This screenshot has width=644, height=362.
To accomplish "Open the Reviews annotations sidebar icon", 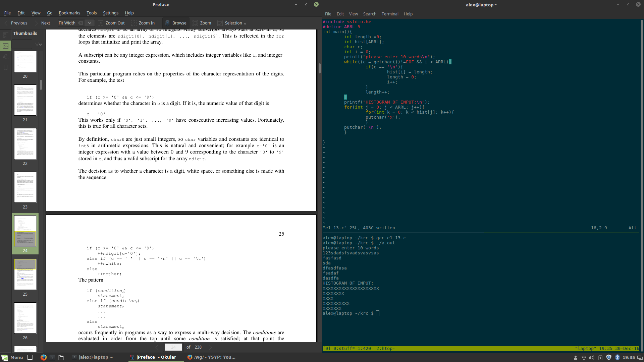I will pyautogui.click(x=5, y=57).
